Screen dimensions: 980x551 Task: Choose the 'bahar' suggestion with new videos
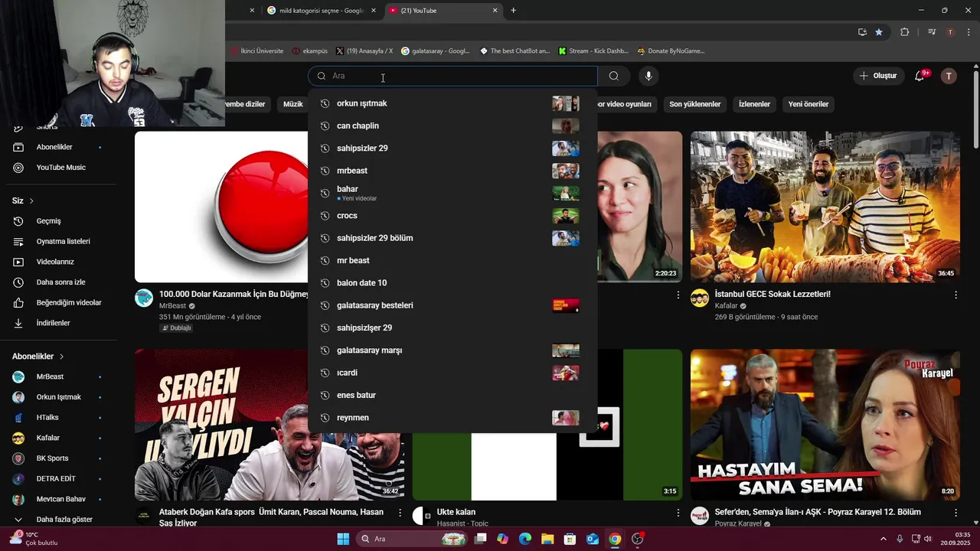(452, 193)
